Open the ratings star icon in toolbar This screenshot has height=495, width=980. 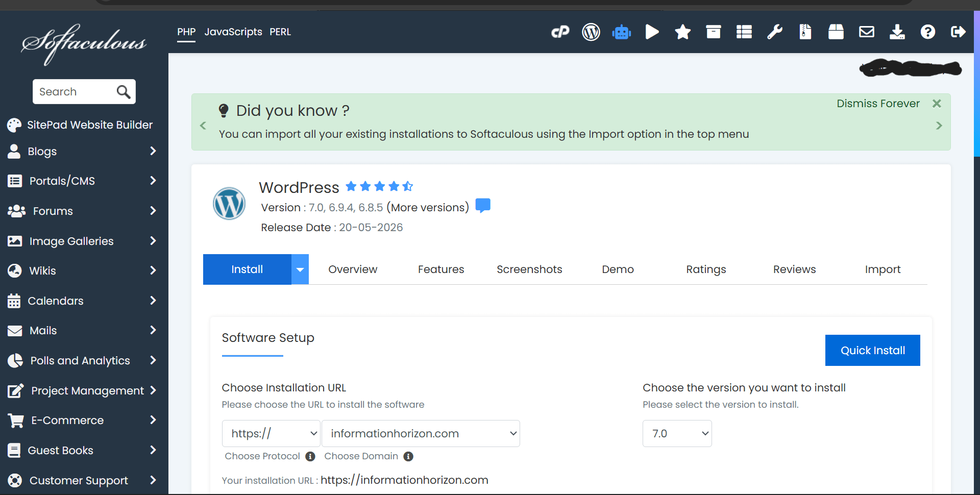[682, 32]
